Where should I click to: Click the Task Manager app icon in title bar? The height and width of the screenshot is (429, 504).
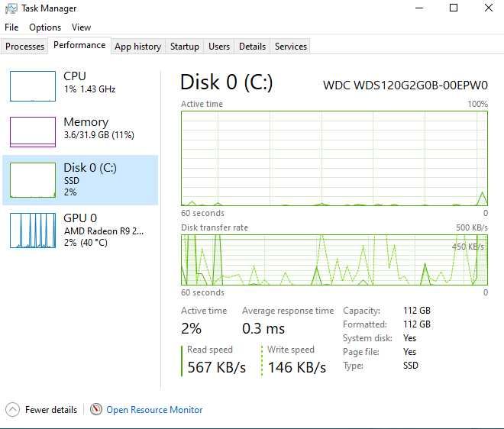click(x=11, y=8)
